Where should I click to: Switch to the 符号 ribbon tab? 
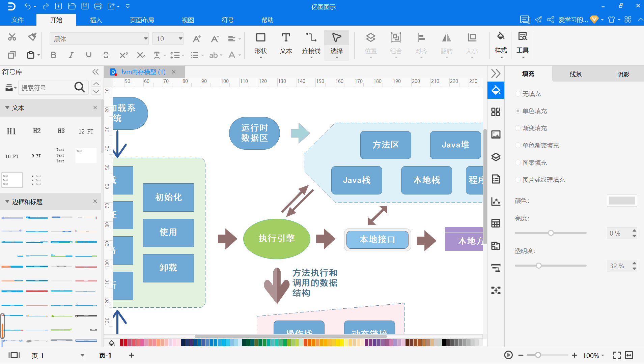point(228,20)
